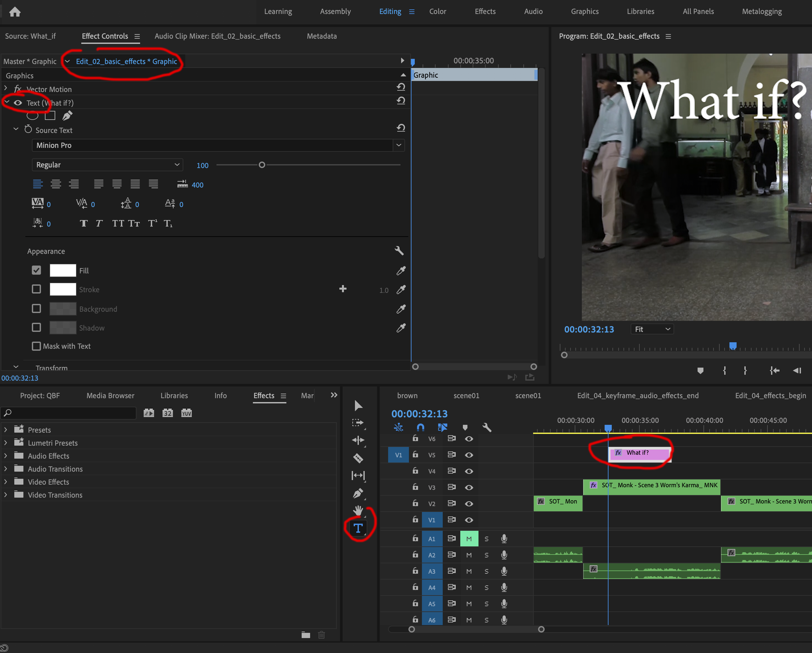This screenshot has height=653, width=812.
Task: Switch to the Color workspace tab
Action: tap(437, 11)
